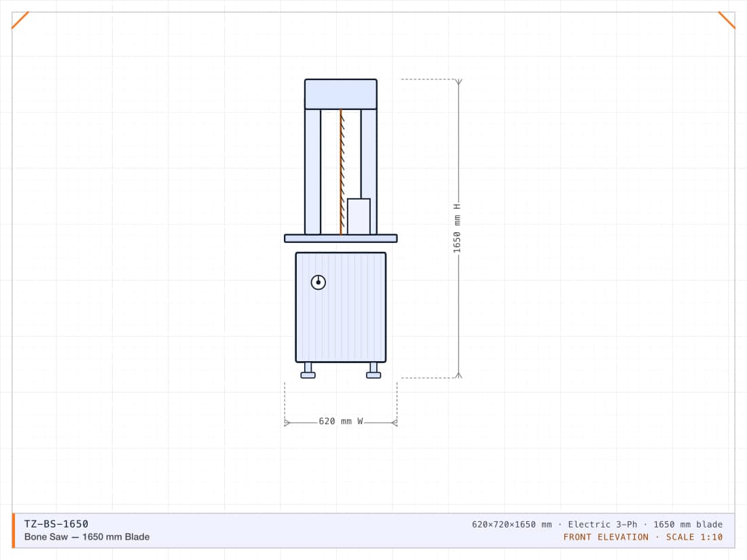Viewport: 747px width, 560px height.
Task: Select the small guide block beside the blade
Action: (x=359, y=217)
